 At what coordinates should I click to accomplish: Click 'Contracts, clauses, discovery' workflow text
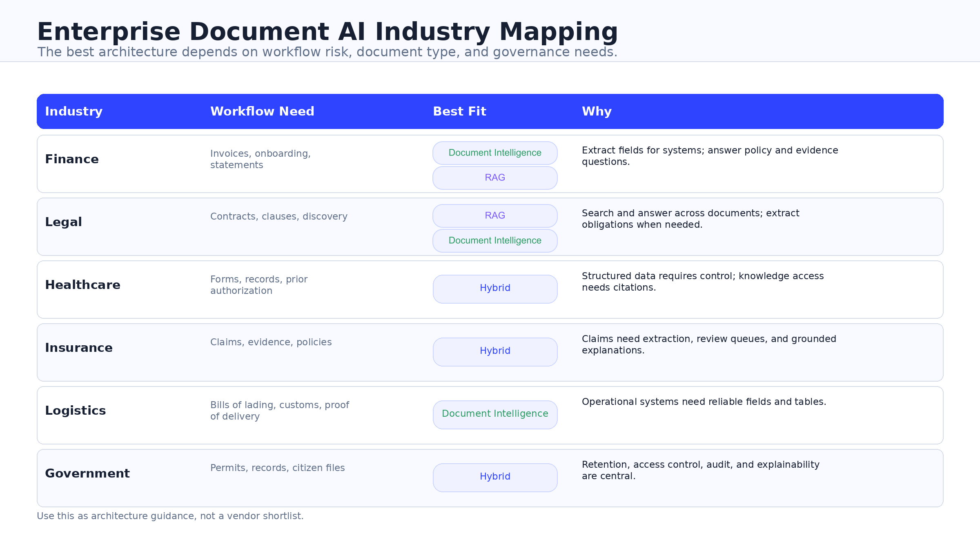pos(279,216)
